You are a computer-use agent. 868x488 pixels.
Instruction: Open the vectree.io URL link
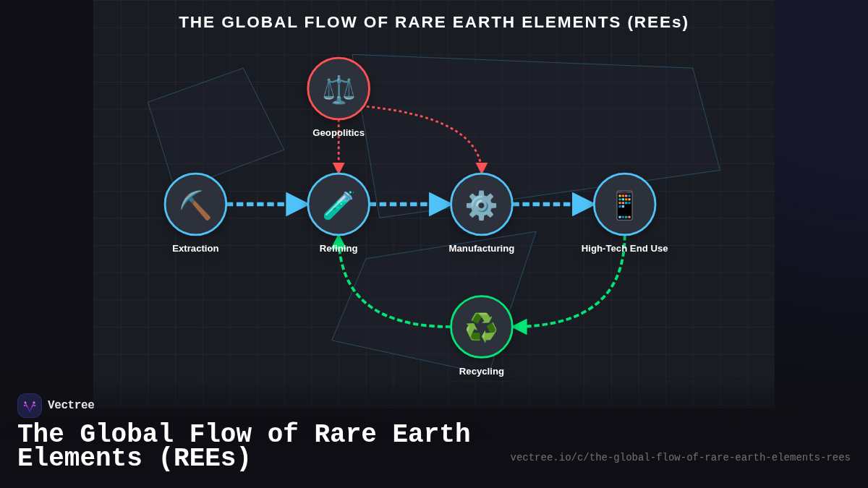point(681,457)
